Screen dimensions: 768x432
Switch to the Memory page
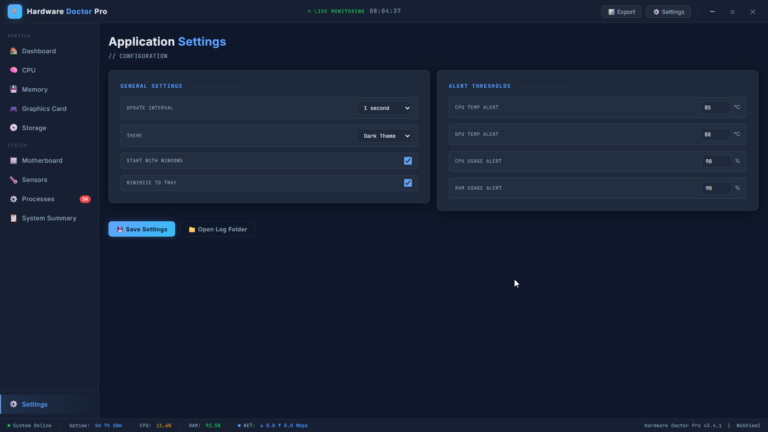point(49,89)
